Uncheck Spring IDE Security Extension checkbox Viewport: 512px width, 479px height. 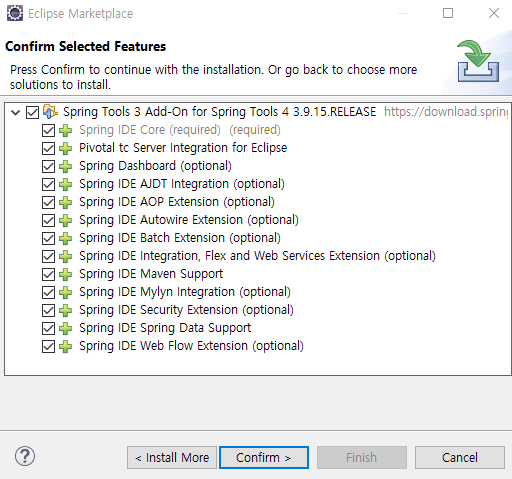pos(48,310)
